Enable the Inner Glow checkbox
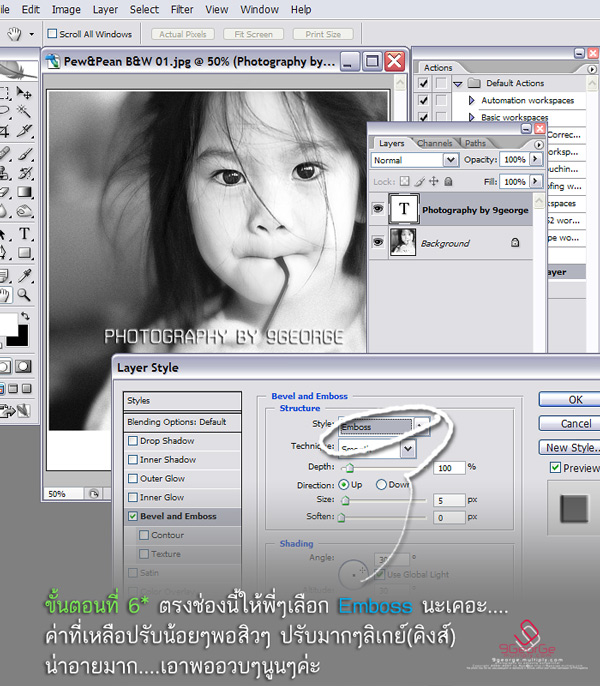 (x=133, y=497)
